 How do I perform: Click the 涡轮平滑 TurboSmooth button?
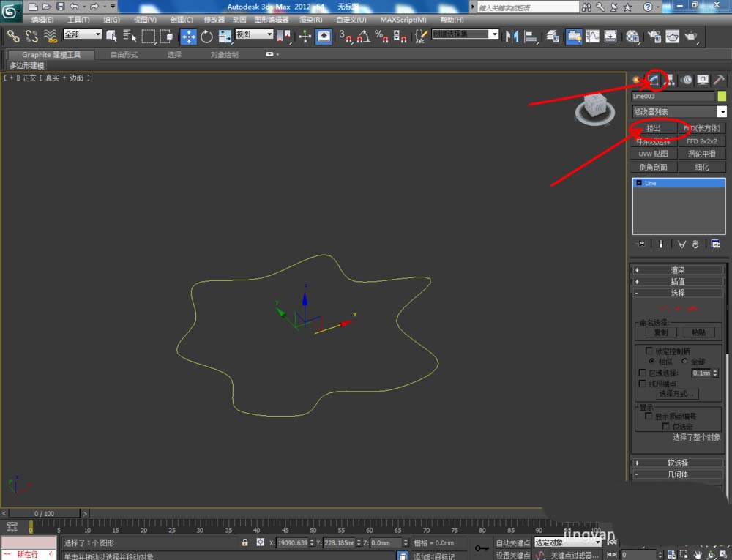(702, 154)
